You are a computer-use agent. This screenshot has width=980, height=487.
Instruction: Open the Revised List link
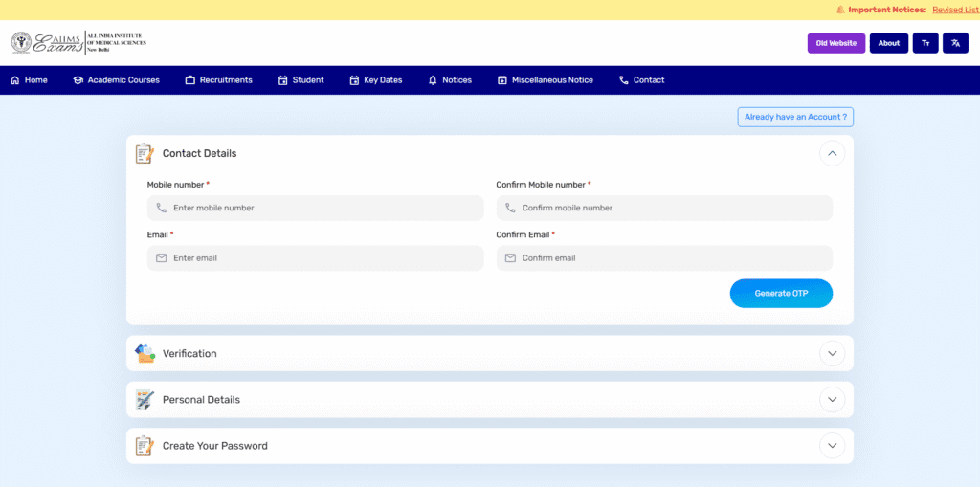coord(955,10)
